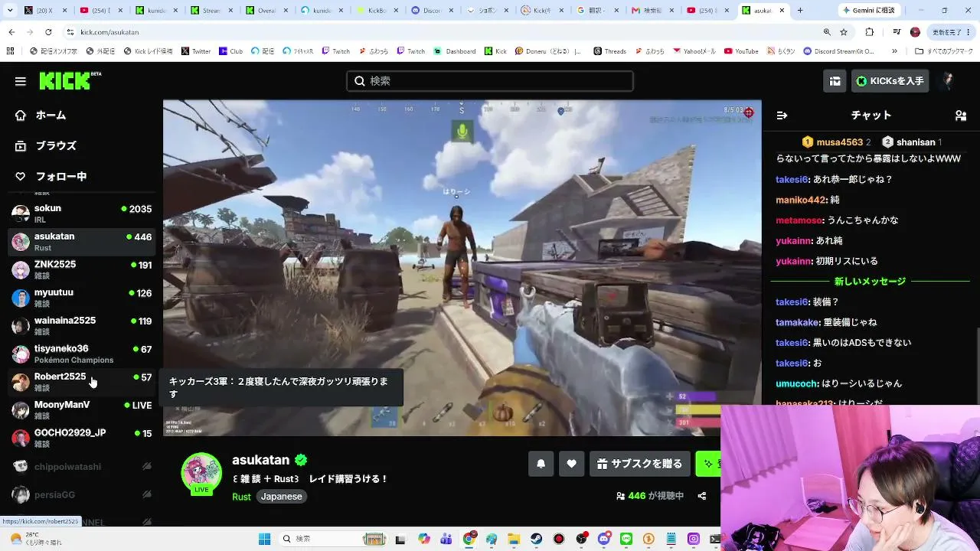The height and width of the screenshot is (551, 980).
Task: Click the KICKsを入手 button
Action: [x=890, y=81]
